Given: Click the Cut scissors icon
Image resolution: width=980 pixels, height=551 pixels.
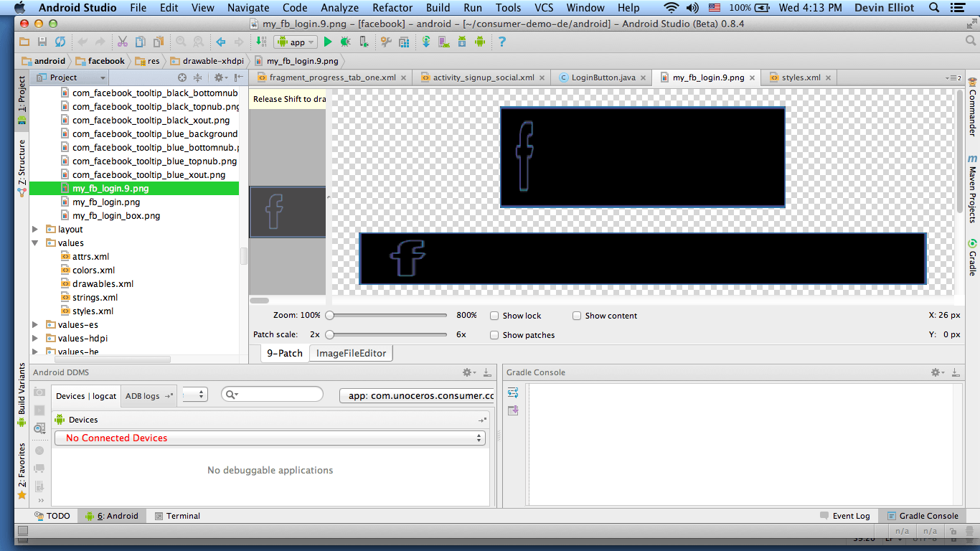Looking at the screenshot, I should [x=123, y=42].
